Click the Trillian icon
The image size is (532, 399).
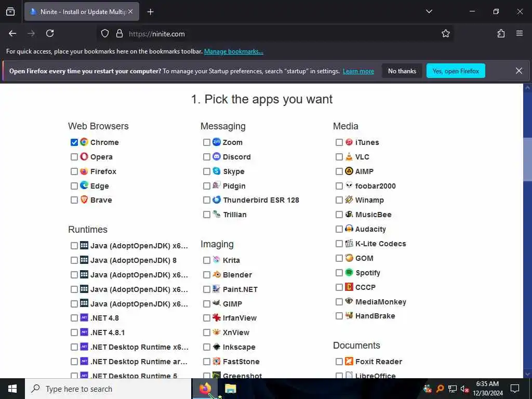click(217, 214)
